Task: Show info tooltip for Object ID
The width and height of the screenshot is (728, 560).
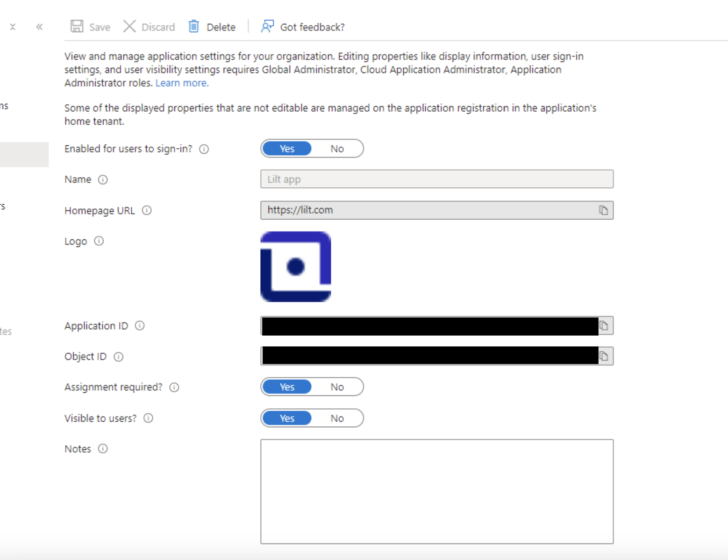Action: click(119, 357)
